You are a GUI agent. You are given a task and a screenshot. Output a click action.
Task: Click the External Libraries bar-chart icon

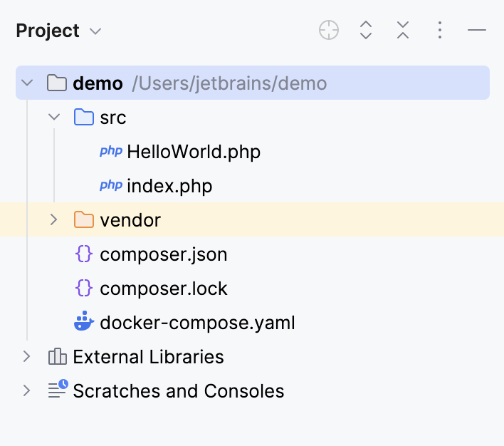[x=58, y=356]
